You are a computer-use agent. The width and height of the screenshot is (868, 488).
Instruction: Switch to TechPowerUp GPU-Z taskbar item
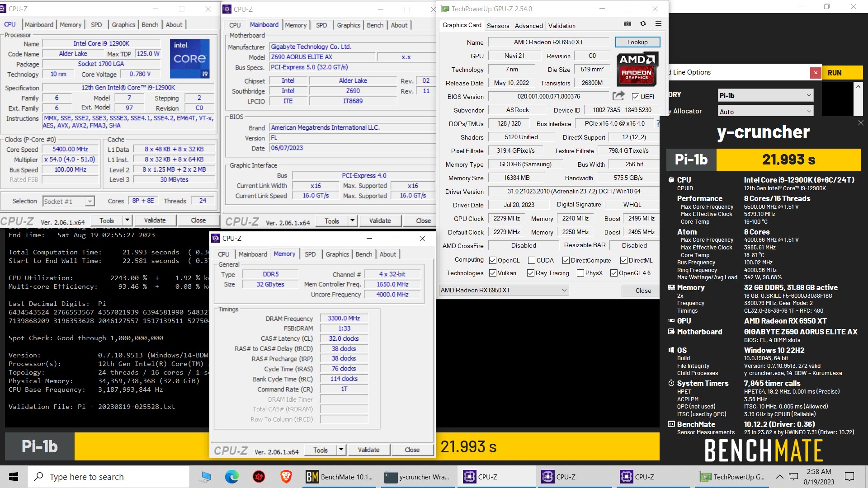point(731,477)
